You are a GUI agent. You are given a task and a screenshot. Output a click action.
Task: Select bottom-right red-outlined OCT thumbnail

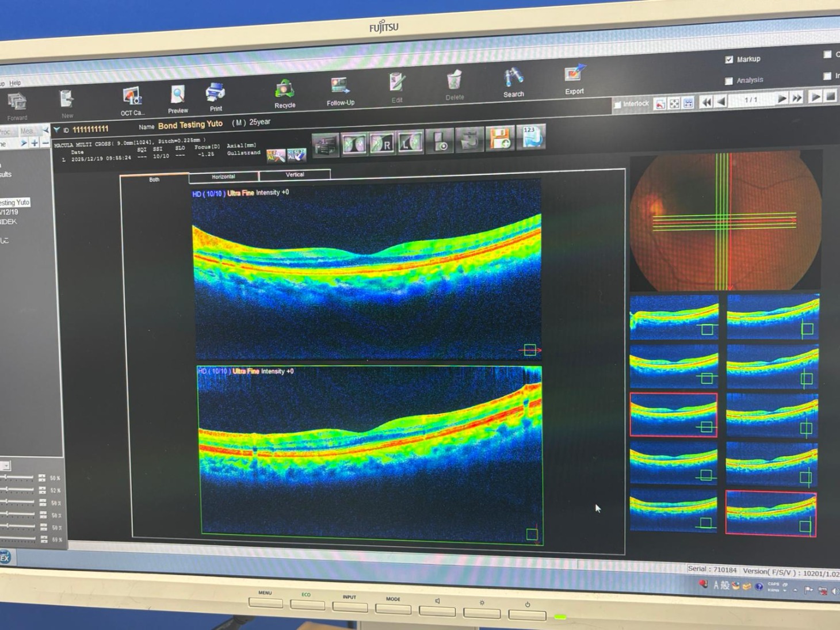[770, 513]
